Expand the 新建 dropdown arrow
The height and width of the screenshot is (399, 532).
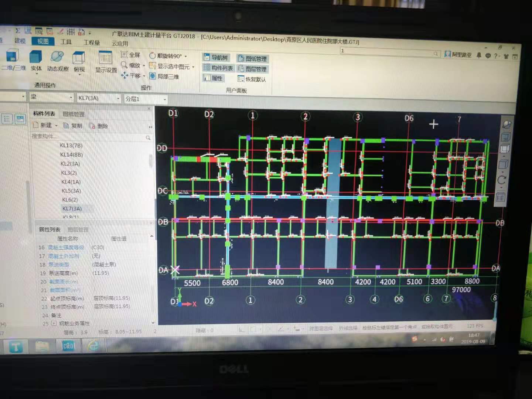click(57, 126)
